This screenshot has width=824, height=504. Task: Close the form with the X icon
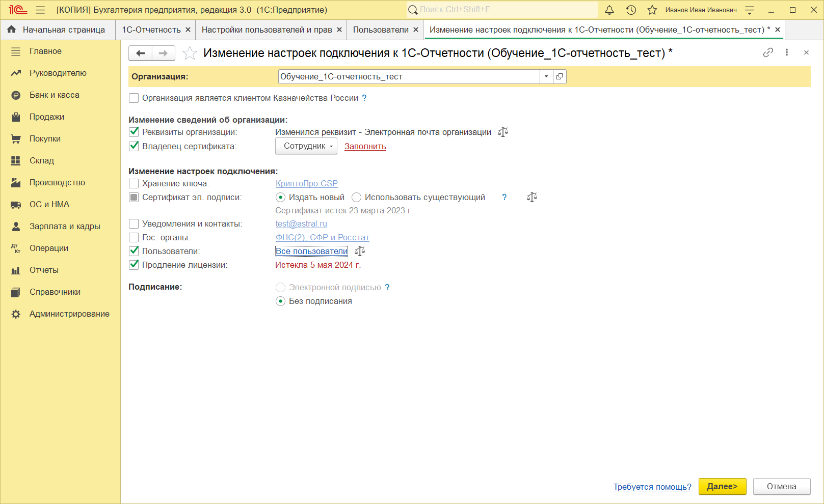(806, 52)
